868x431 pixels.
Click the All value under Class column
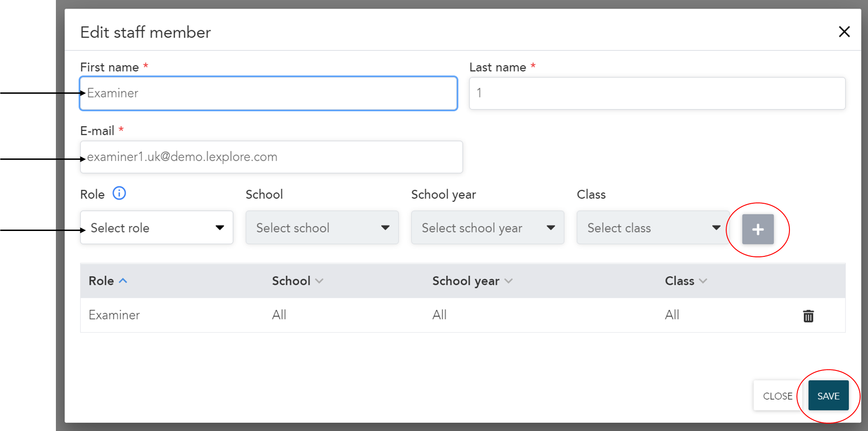point(672,315)
